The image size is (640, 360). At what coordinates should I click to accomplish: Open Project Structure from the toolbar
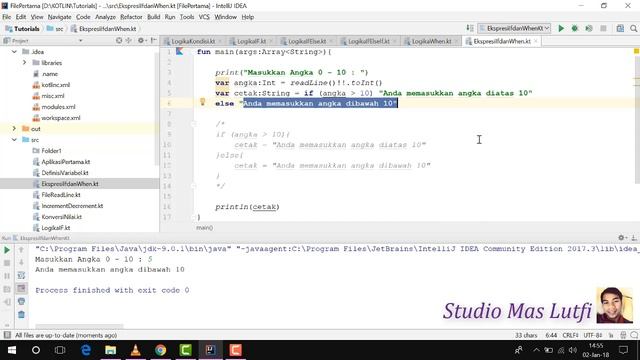click(620, 28)
